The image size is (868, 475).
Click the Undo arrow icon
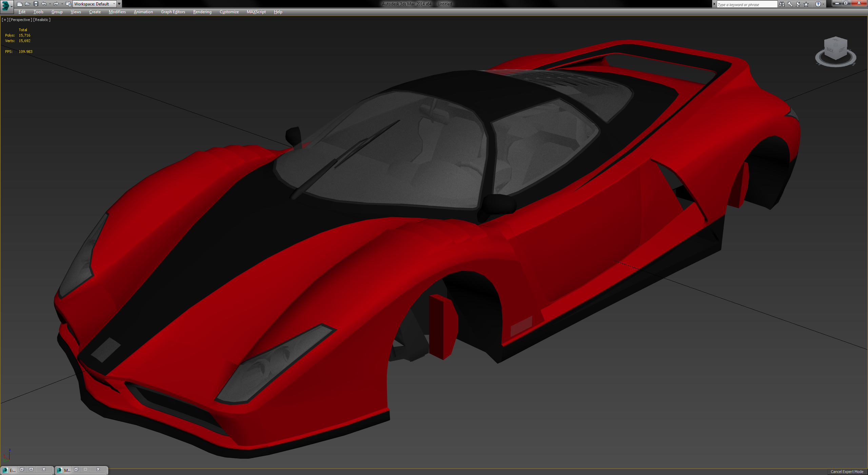coord(44,4)
